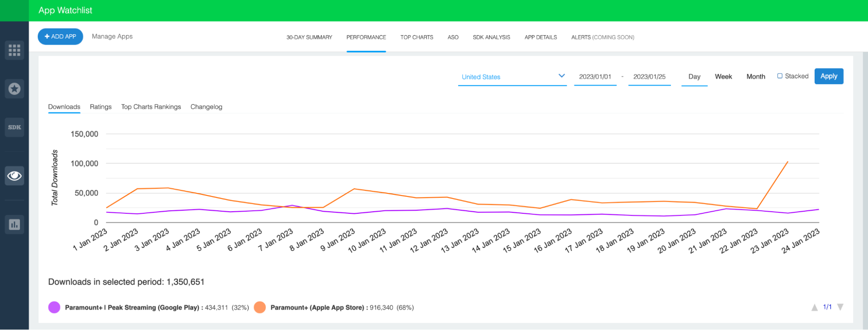Click the 24 Jan 2023 axis label
868x330 pixels.
tap(800, 241)
